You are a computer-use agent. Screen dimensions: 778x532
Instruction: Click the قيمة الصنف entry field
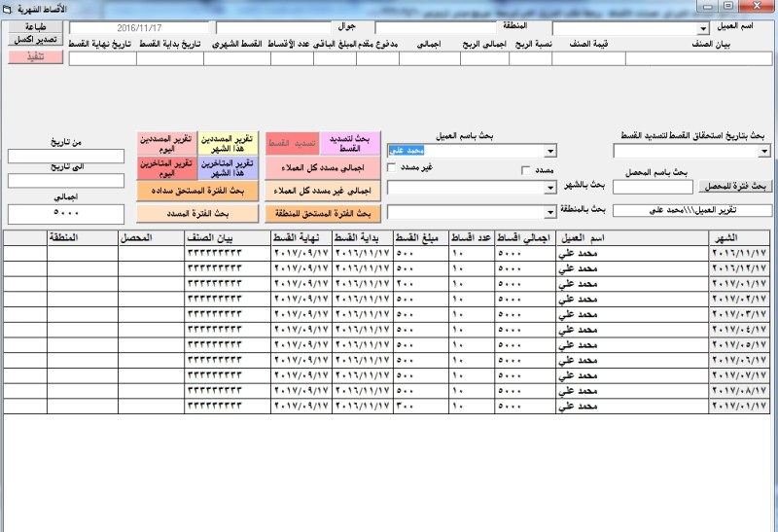click(x=588, y=58)
